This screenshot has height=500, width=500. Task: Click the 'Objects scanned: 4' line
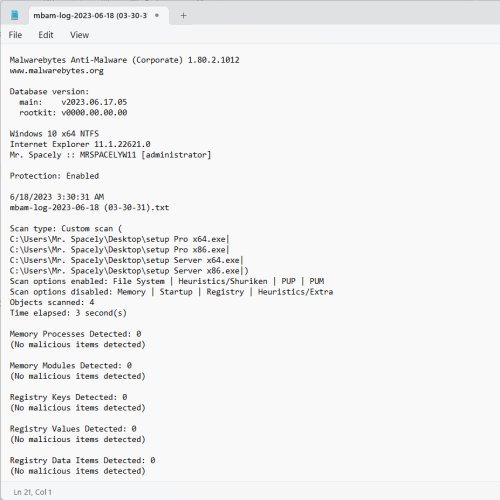click(x=52, y=302)
